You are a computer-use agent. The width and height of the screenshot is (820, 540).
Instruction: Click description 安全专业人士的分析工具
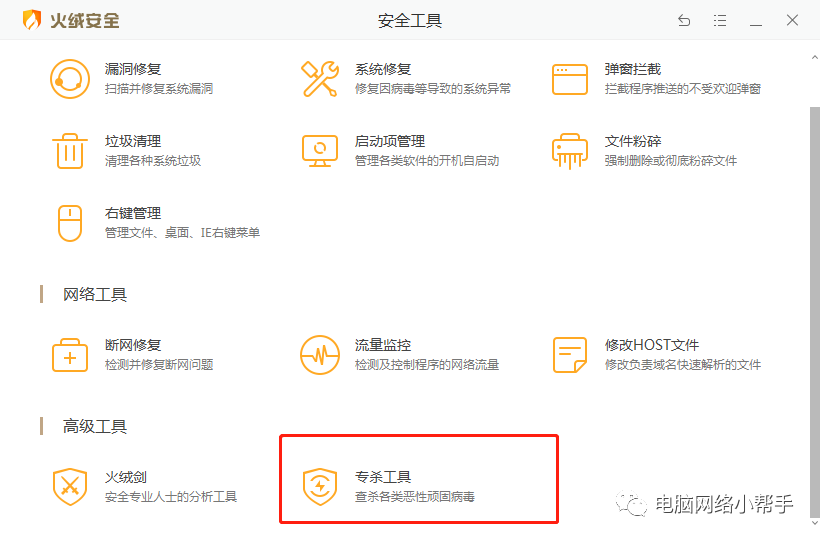(170, 497)
